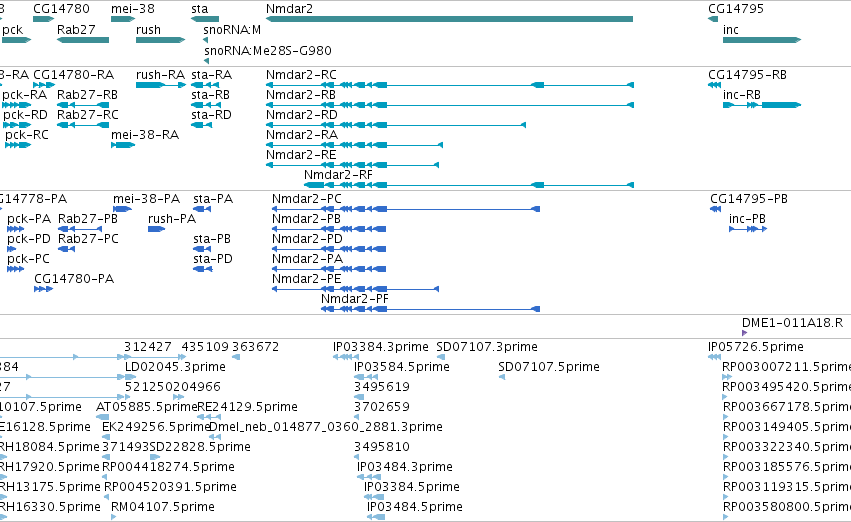
Task: Click protein pck-PC
Action: (x=16, y=269)
